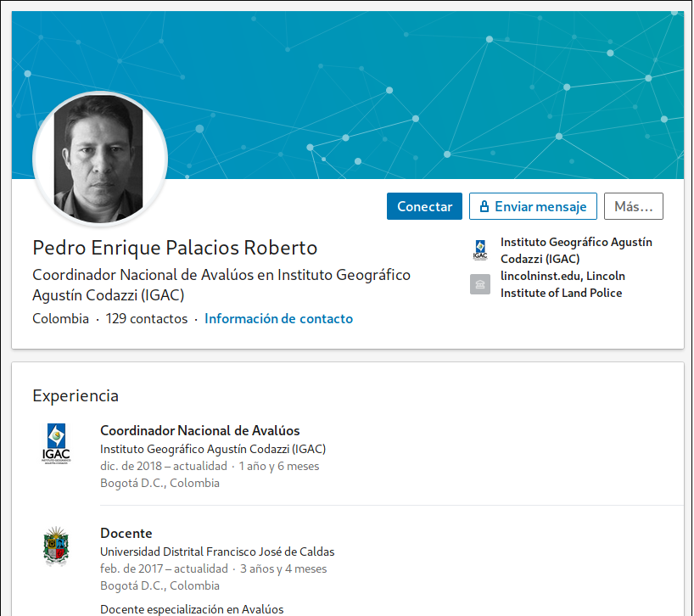Open the Información de contacto link
Screen dimensions: 694x616
coord(278,319)
